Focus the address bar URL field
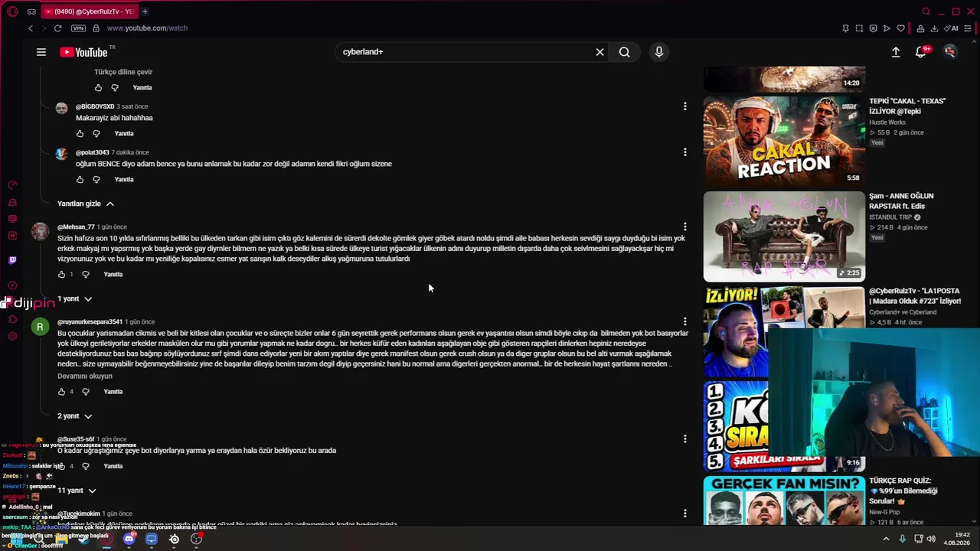Image resolution: width=980 pixels, height=551 pixels. [147, 28]
